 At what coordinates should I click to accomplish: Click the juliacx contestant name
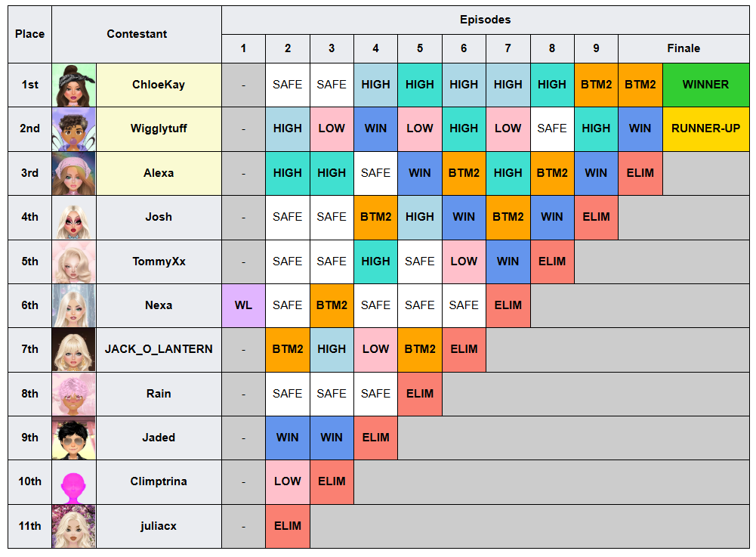tap(159, 526)
